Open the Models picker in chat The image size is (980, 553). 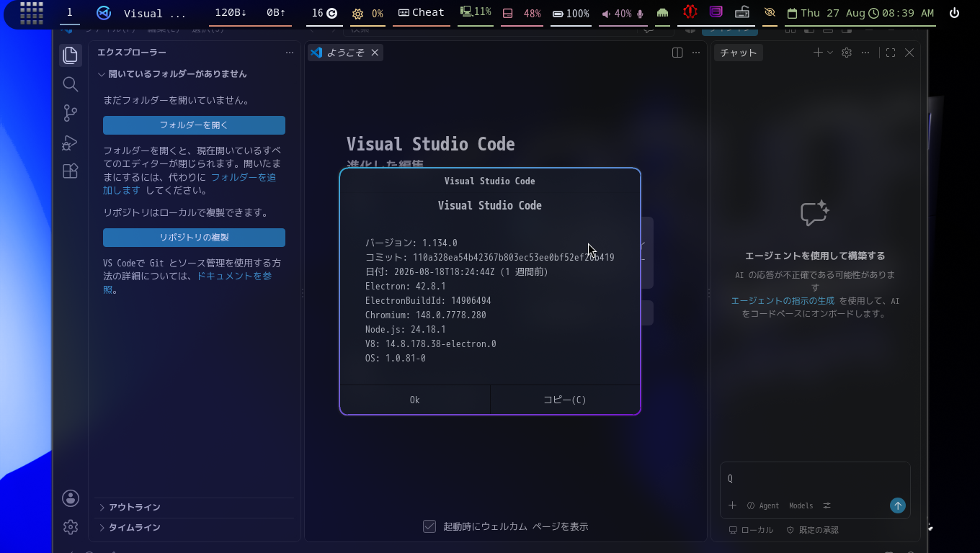pos(801,505)
